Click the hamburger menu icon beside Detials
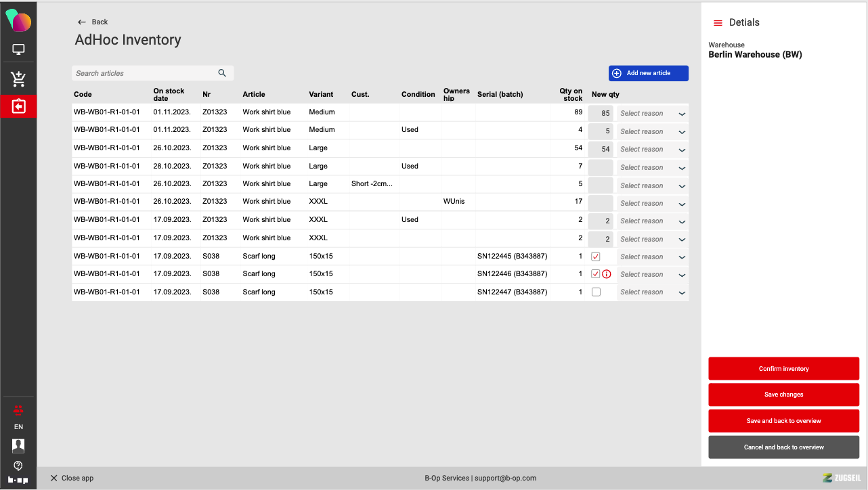The width and height of the screenshot is (868, 490). (x=718, y=23)
